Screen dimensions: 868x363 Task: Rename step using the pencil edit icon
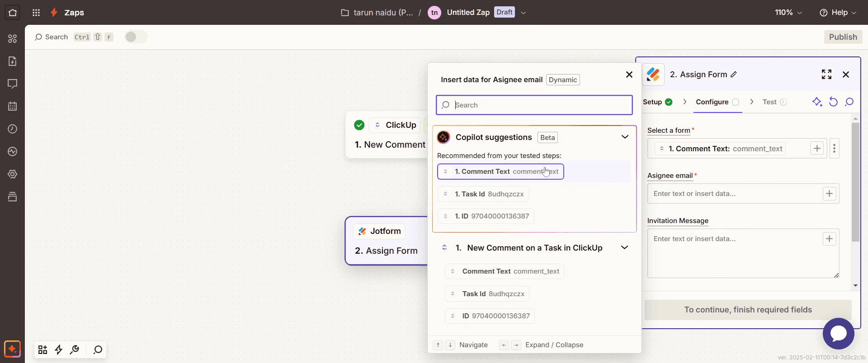click(x=734, y=74)
